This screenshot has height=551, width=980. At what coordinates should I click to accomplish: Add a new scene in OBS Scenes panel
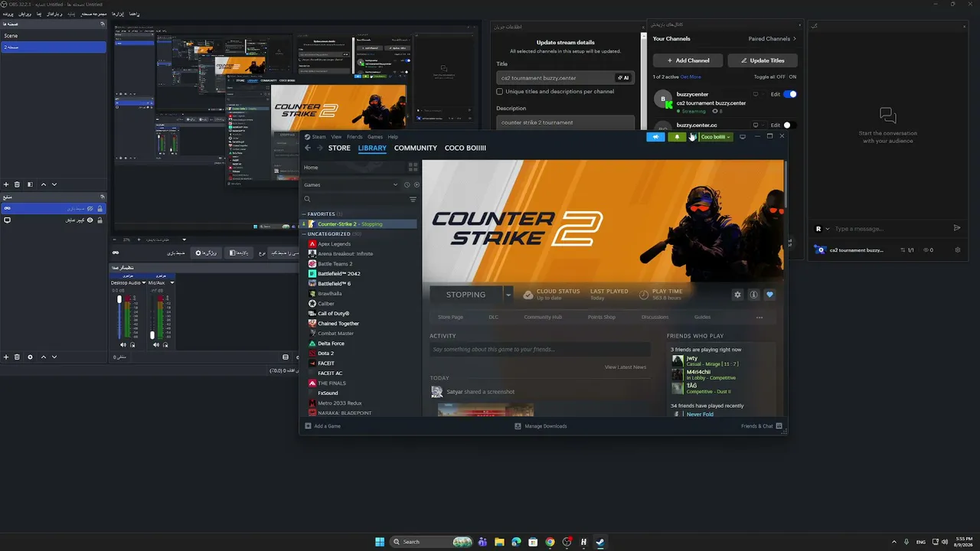(x=6, y=184)
